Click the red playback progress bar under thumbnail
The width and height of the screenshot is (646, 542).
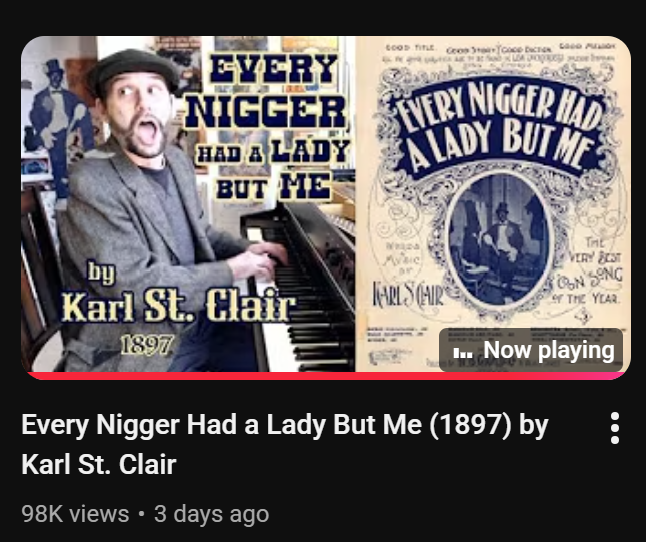tap(325, 376)
